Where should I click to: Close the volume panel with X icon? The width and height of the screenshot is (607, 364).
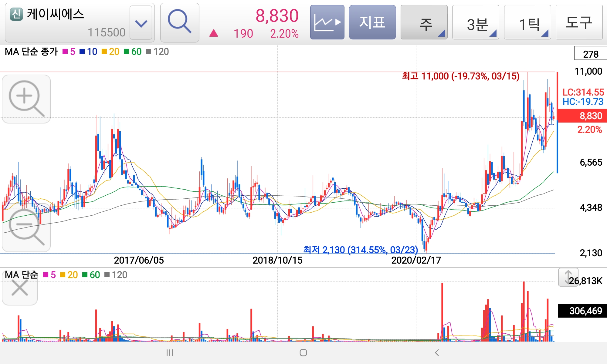(20, 288)
